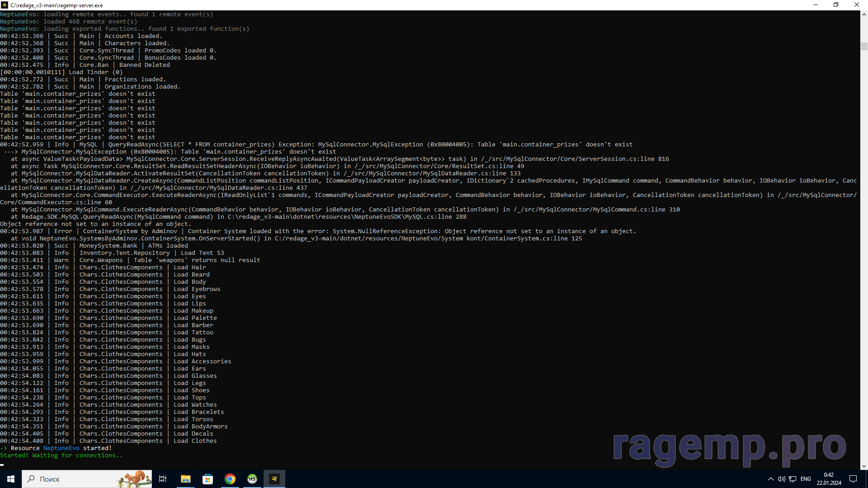The height and width of the screenshot is (488, 868).
Task: Open the network status tray icon
Action: (x=793, y=479)
